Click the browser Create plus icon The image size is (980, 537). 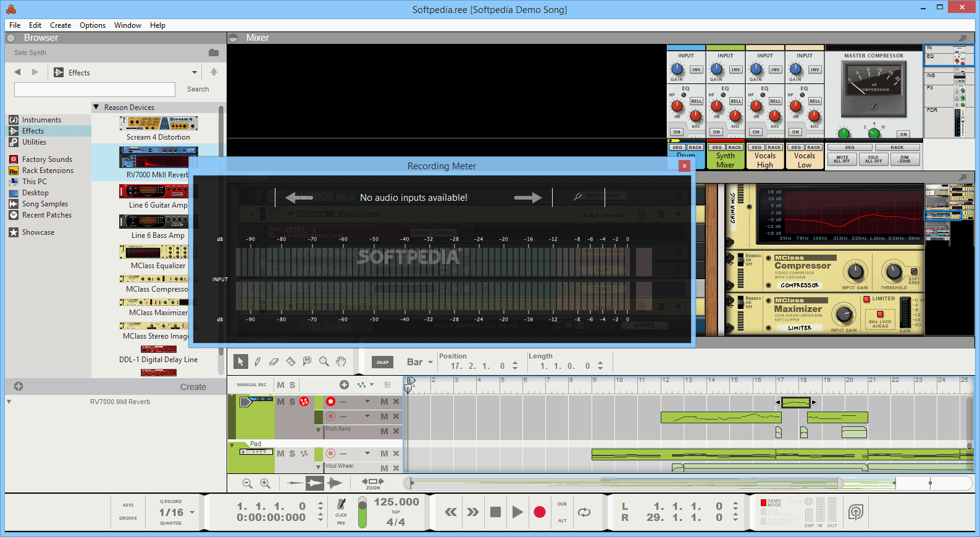pyautogui.click(x=19, y=386)
